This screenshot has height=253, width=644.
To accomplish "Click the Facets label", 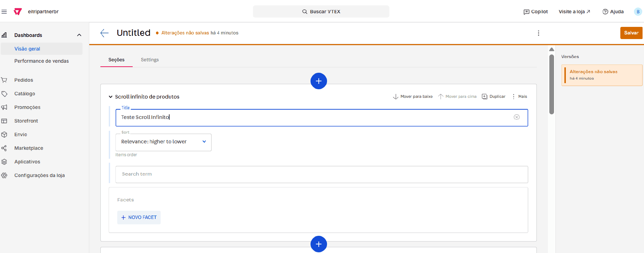I will click(126, 200).
